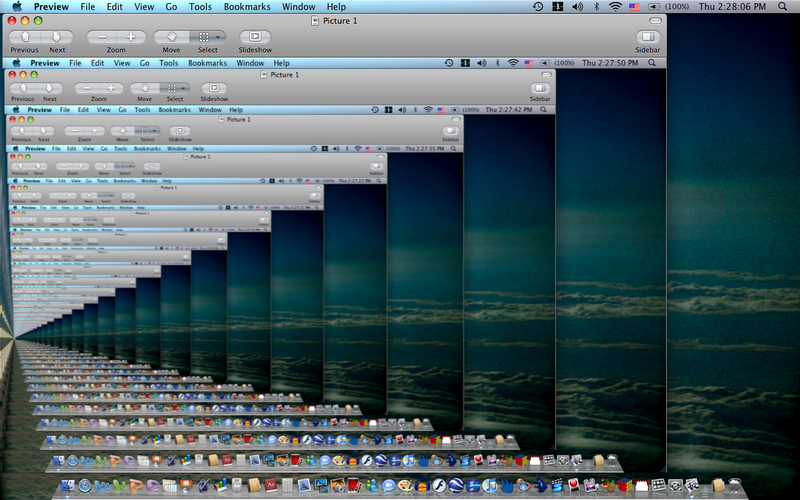Click the volume speaker icon in the top menu bar

pos(577,7)
